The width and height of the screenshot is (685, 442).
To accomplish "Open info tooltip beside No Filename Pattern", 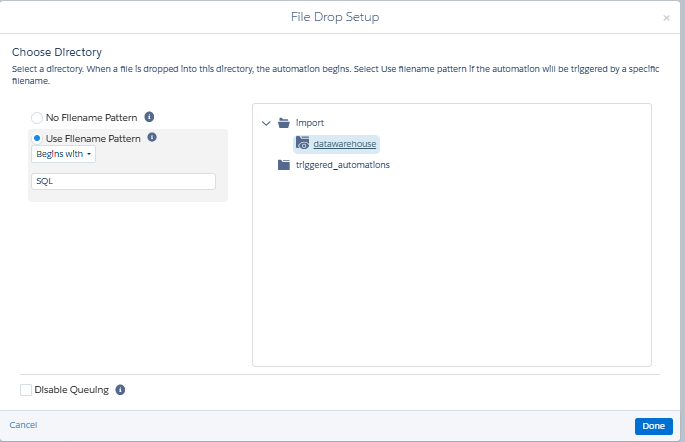I will tap(149, 117).
